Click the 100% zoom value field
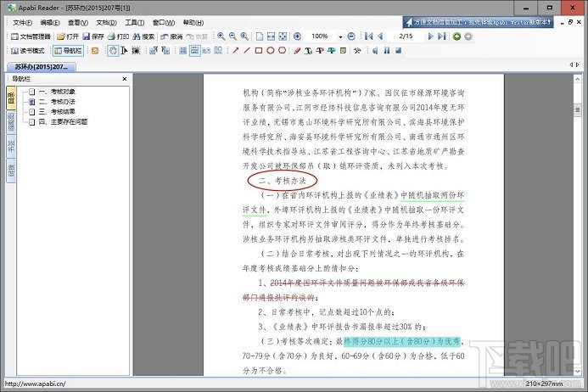588x392 pixels. pos(320,36)
